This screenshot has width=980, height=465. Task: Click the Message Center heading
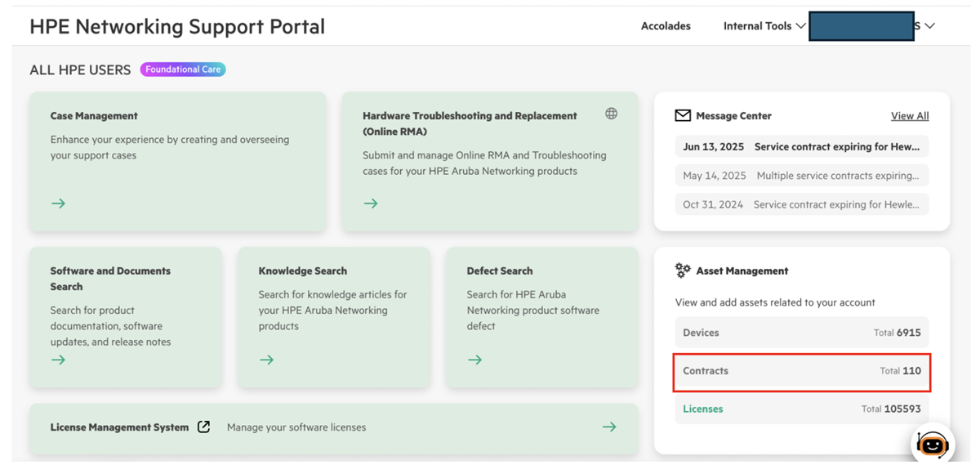[x=733, y=116]
